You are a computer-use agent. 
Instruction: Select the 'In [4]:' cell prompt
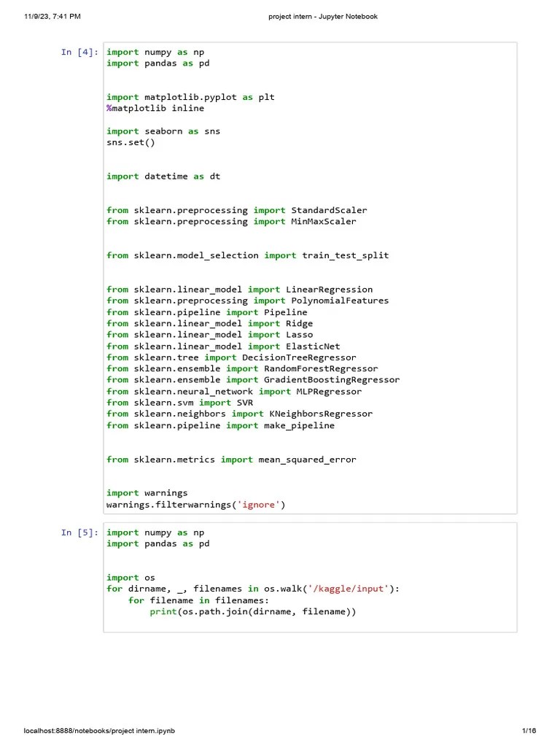[79, 52]
